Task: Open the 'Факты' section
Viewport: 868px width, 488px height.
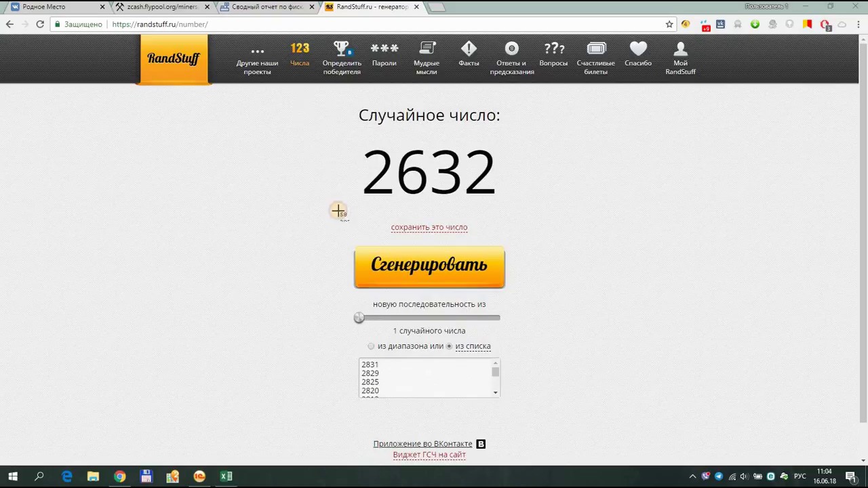Action: pos(469,54)
